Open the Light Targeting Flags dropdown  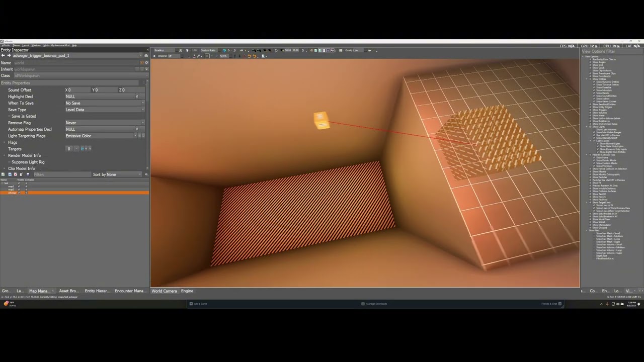coord(101,136)
